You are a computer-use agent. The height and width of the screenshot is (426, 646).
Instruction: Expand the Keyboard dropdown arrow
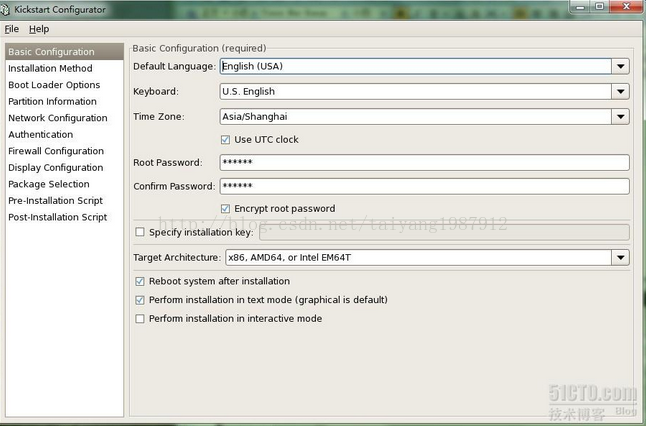click(x=620, y=91)
